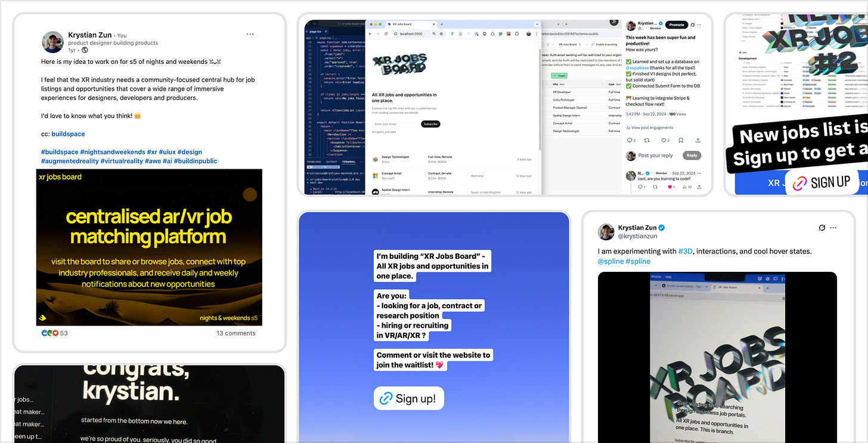
Task: Open the buildspace mention link
Action: [68, 134]
